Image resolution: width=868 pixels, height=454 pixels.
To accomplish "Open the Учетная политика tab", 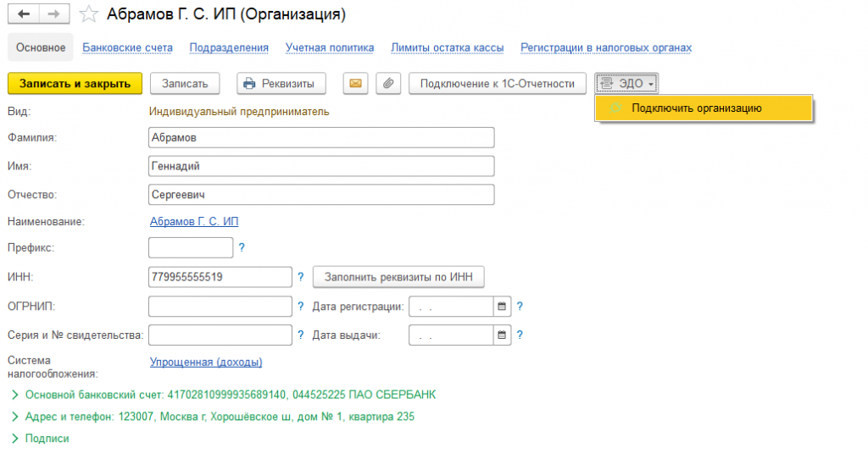I will pyautogui.click(x=329, y=47).
